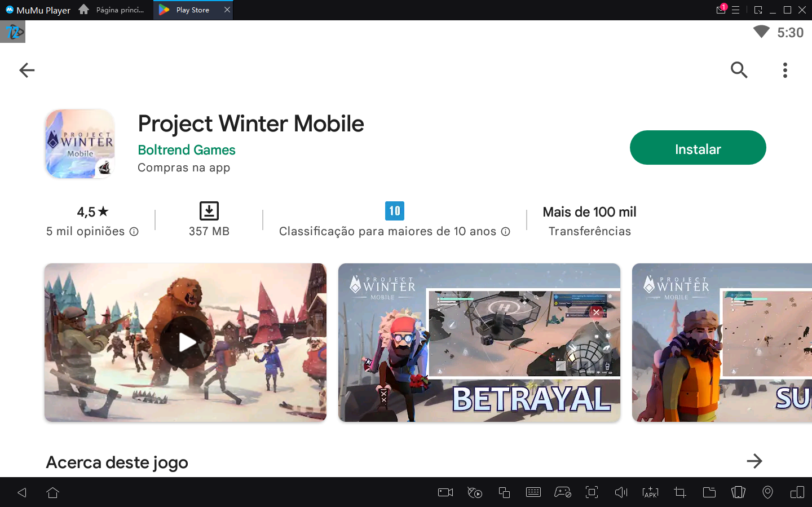The width and height of the screenshot is (812, 507).
Task: Switch to the Play Store tab
Action: coord(192,10)
